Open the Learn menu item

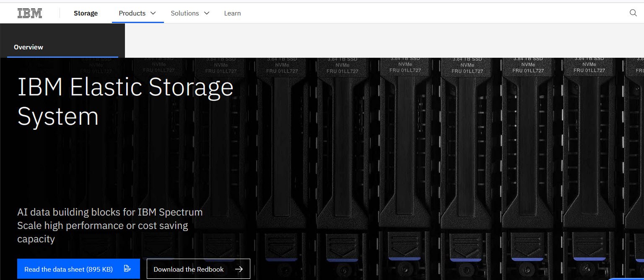[232, 13]
